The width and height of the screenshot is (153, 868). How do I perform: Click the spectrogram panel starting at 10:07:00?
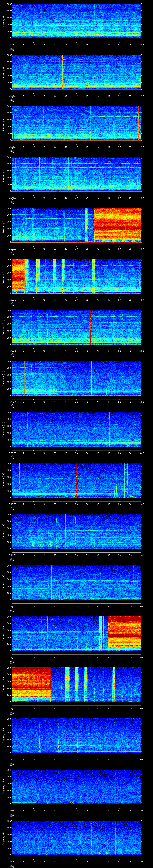point(76,327)
